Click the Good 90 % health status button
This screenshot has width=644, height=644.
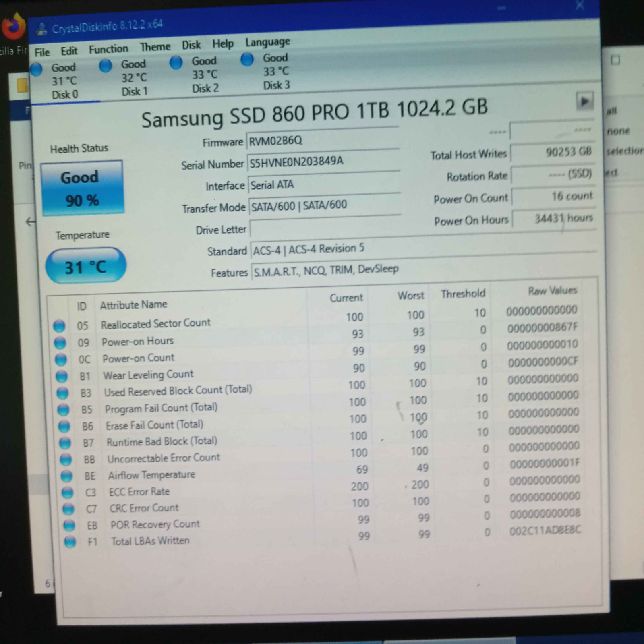(82, 188)
